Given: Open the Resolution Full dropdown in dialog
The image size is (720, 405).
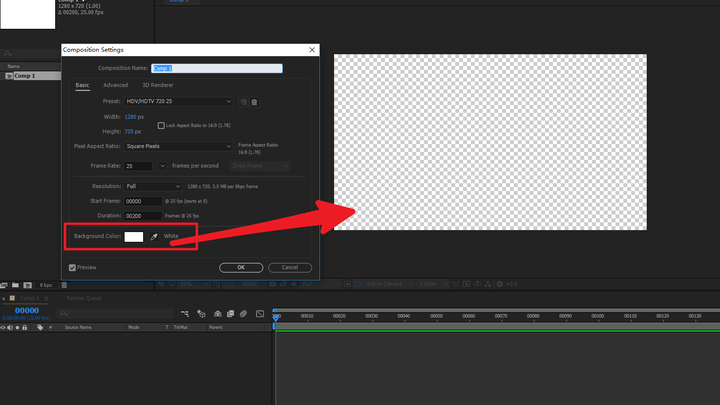Looking at the screenshot, I should coord(153,186).
